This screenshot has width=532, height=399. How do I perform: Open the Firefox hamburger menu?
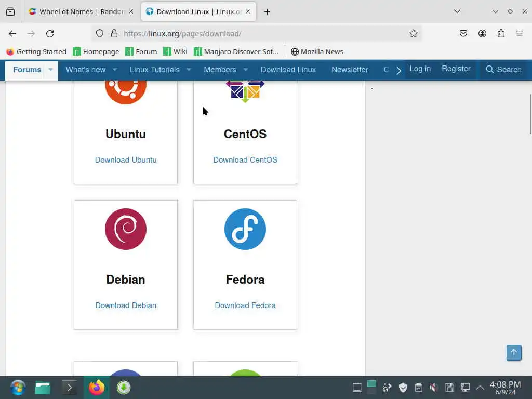(x=520, y=33)
